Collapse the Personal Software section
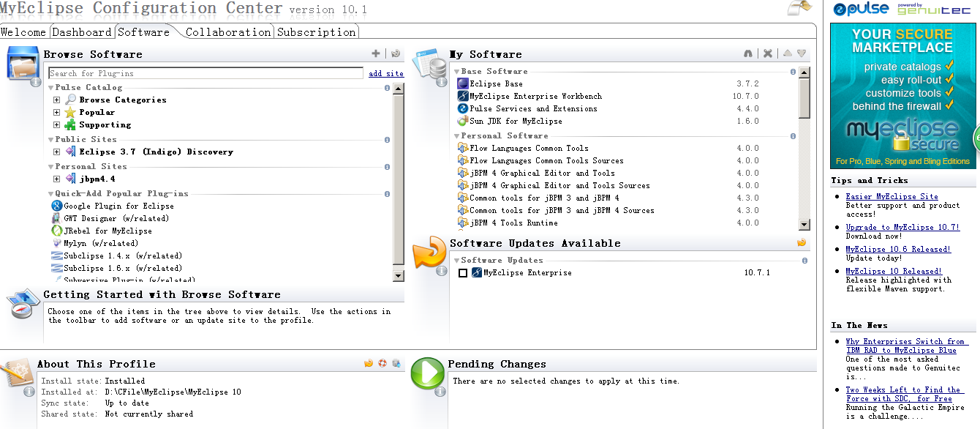The image size is (980, 429). tap(457, 136)
